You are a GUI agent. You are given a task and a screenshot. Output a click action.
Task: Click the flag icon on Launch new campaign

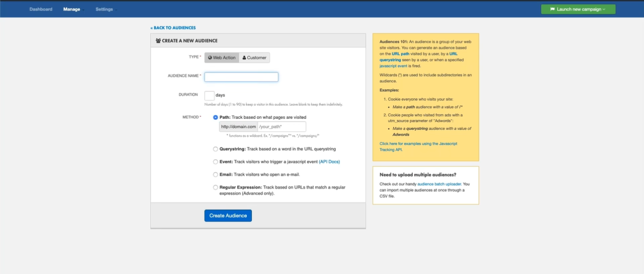(x=553, y=9)
